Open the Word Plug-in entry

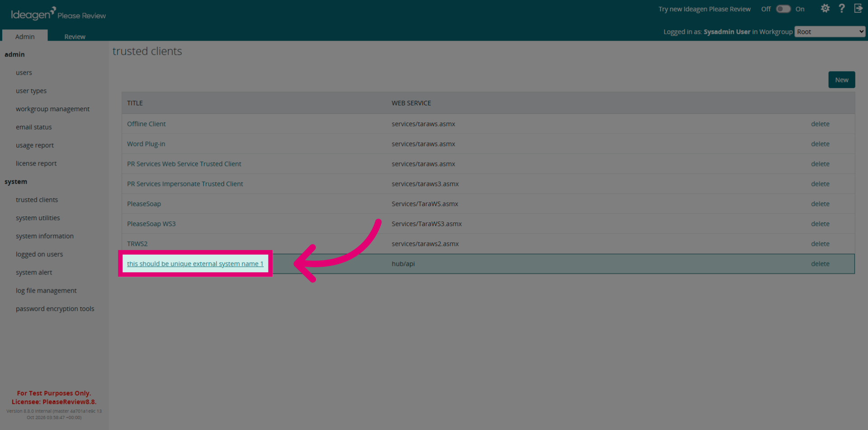[146, 144]
